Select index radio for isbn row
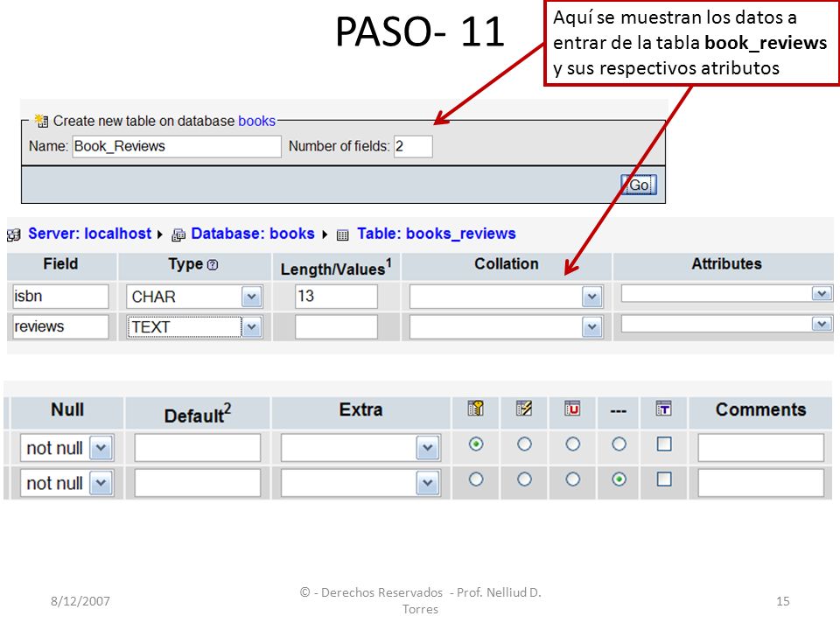The image size is (840, 630). (524, 444)
